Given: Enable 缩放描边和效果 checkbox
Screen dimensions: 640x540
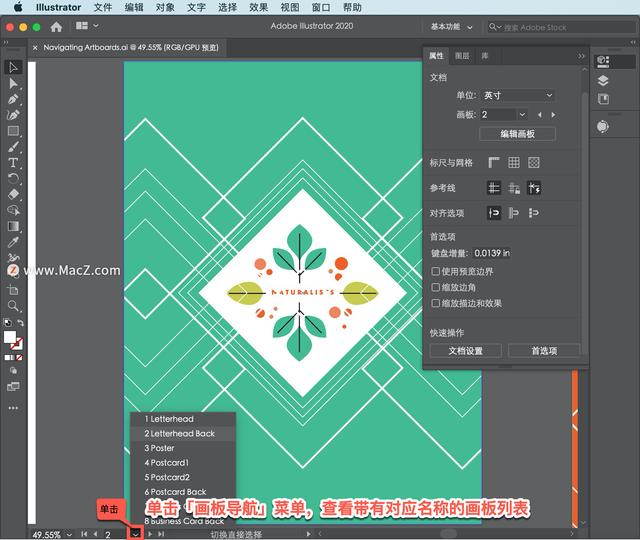Looking at the screenshot, I should (x=436, y=303).
